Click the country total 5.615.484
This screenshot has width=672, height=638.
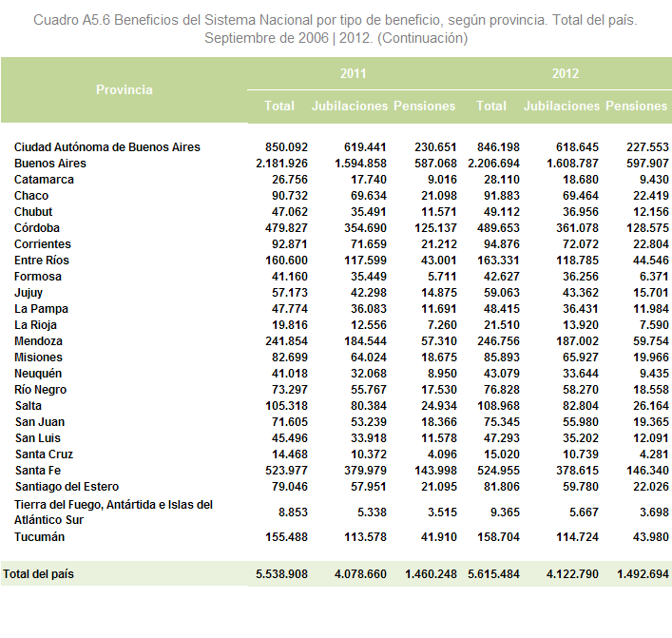(493, 574)
